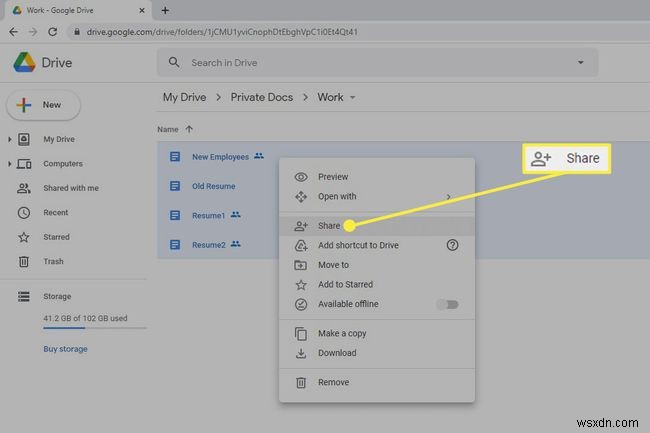This screenshot has width=650, height=433.
Task: Sort by Name column header
Action: pos(168,130)
